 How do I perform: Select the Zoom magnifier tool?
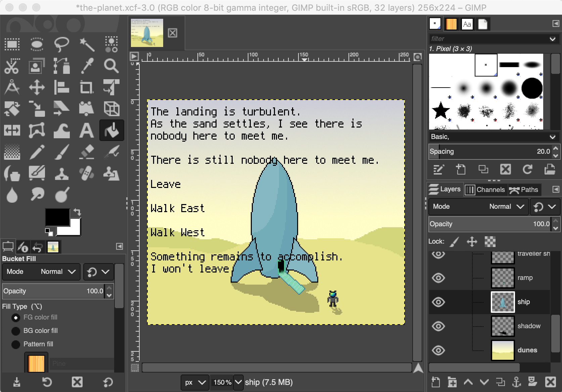click(x=111, y=66)
